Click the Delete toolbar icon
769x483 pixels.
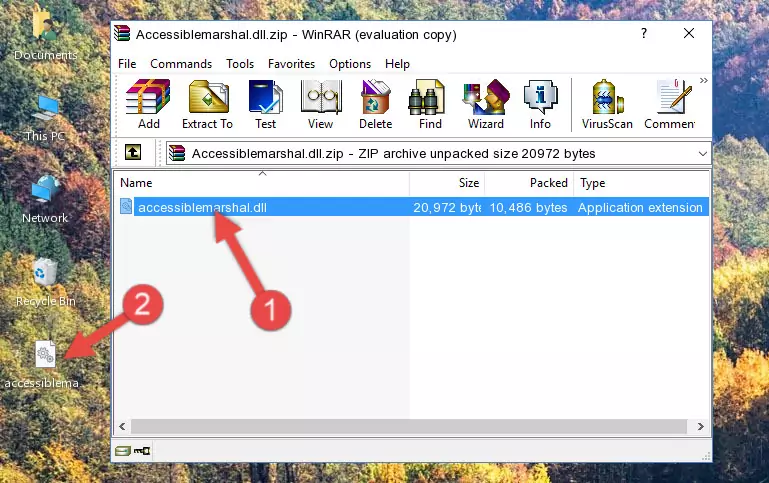tap(375, 104)
